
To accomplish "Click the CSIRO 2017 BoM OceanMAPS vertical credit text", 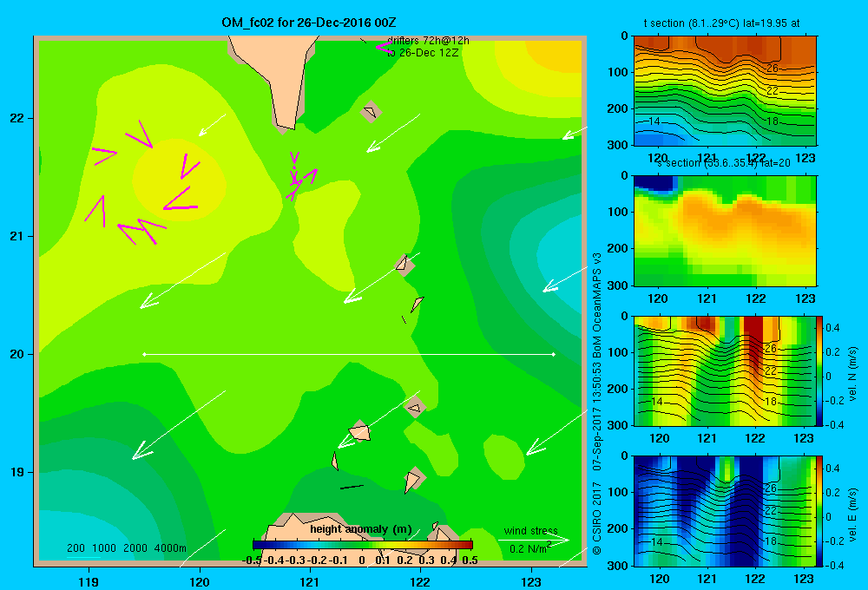I will coord(597,403).
